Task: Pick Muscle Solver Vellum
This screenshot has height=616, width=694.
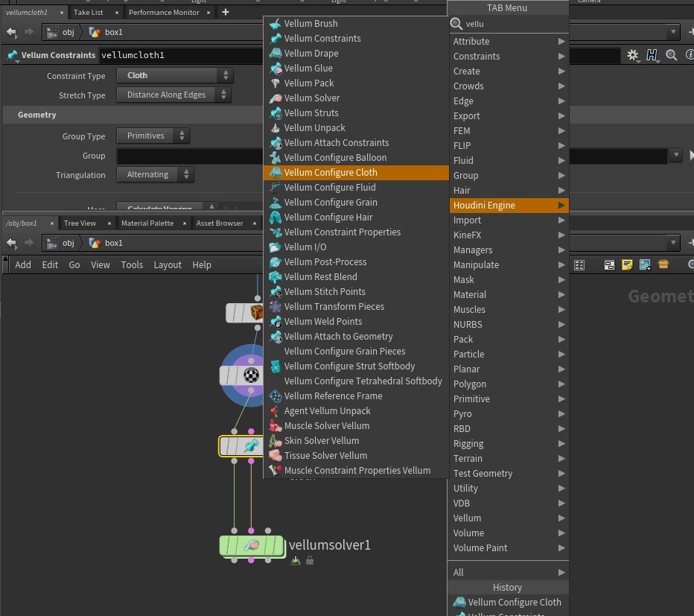Action: point(356,426)
